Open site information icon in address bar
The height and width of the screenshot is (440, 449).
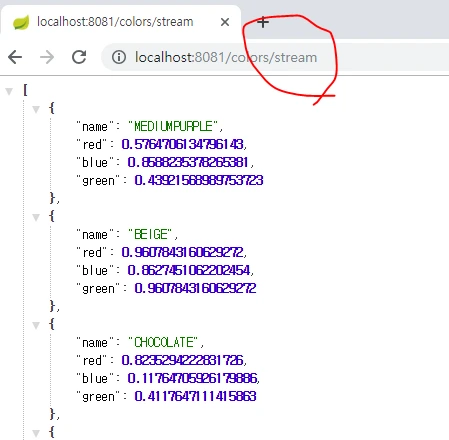coord(119,57)
